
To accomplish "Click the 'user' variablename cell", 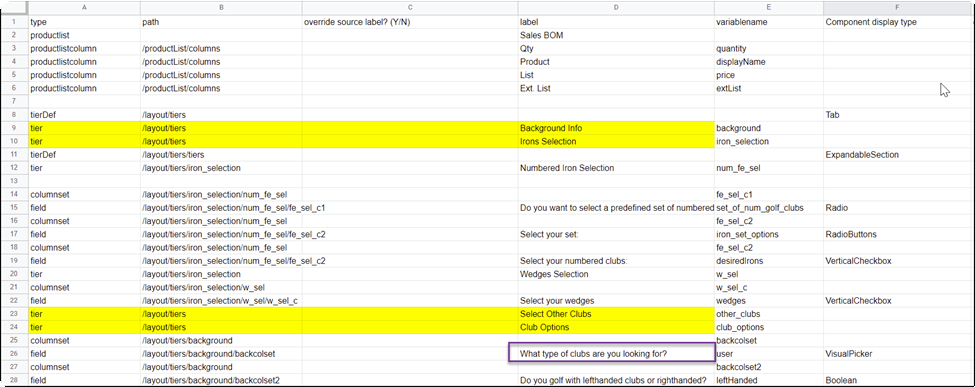I will 769,353.
